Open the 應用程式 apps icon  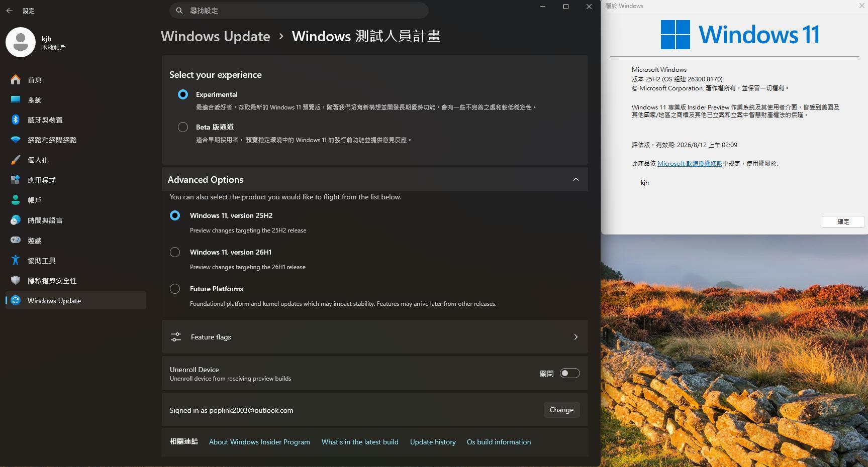pyautogui.click(x=16, y=180)
